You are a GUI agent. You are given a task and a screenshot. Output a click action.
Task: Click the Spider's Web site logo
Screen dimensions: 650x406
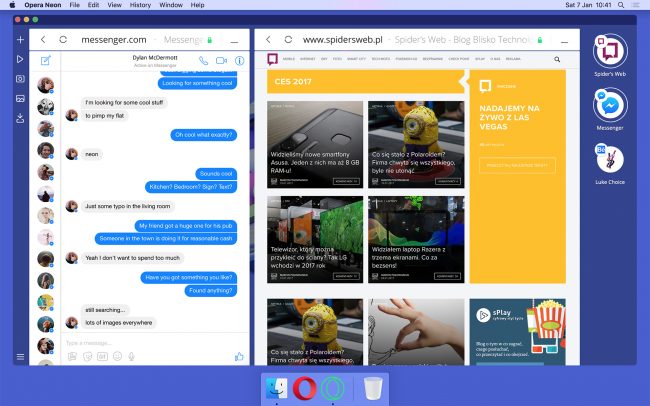(272, 59)
